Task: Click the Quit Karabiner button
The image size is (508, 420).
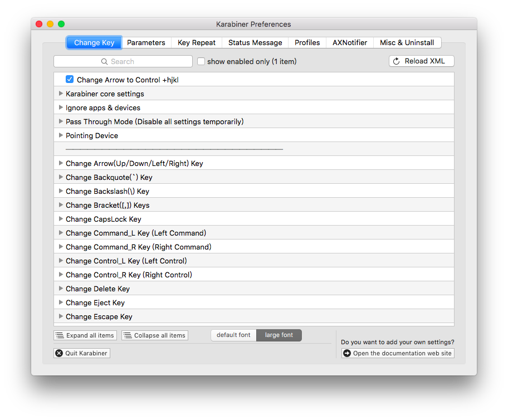Action: coord(82,353)
